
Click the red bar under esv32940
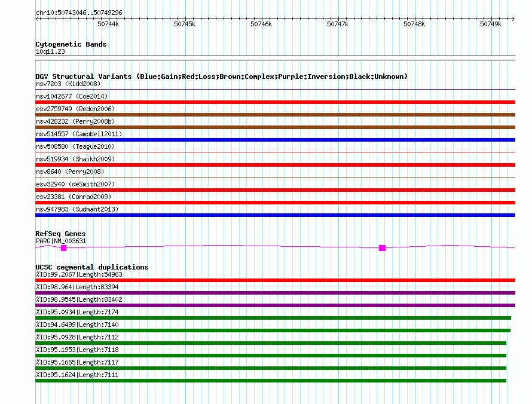tap(275, 190)
